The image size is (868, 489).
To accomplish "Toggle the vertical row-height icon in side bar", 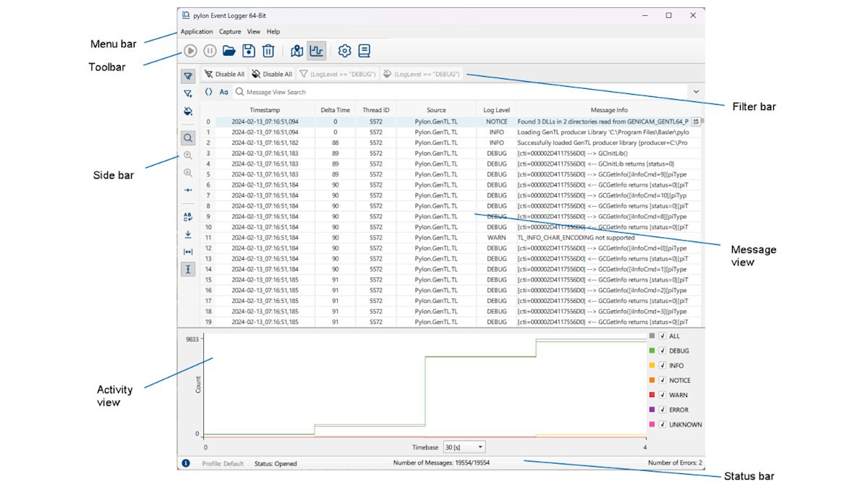I will pos(188,269).
